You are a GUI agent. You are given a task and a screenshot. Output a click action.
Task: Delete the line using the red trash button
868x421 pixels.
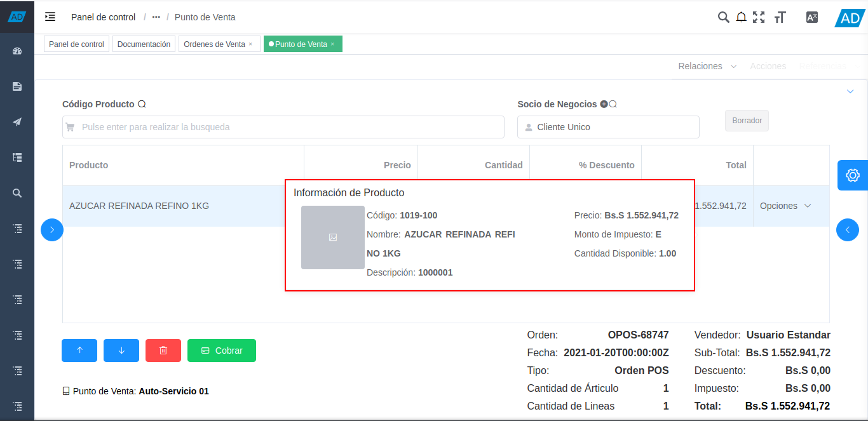163,350
